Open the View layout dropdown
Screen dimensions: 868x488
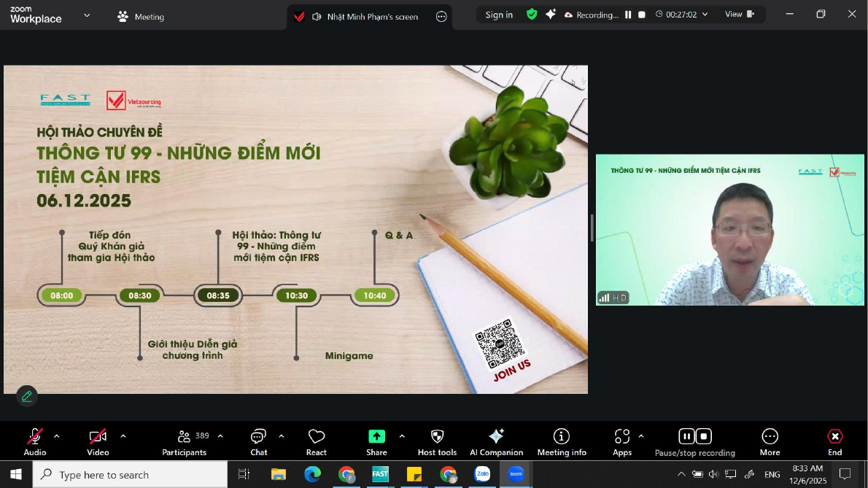click(x=740, y=15)
